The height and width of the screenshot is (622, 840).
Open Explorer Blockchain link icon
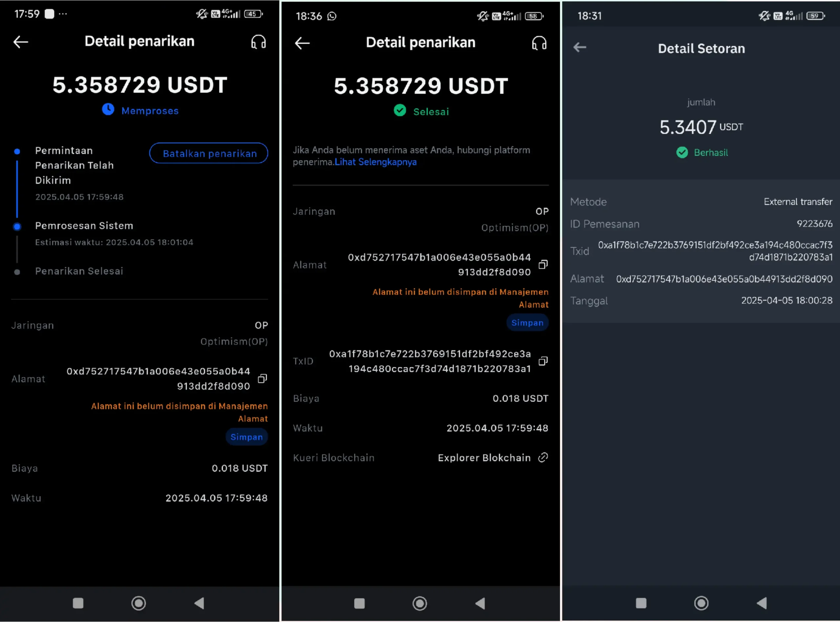(x=543, y=457)
